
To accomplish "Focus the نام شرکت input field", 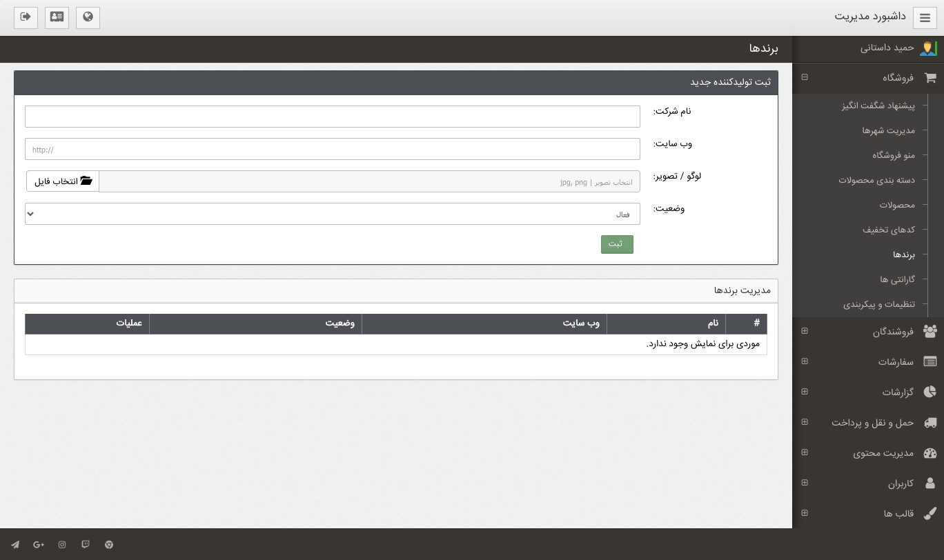I will (x=332, y=117).
